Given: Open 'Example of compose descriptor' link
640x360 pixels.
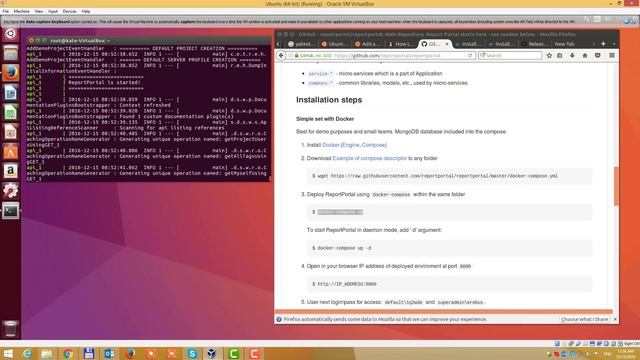Looking at the screenshot, I should (369, 158).
